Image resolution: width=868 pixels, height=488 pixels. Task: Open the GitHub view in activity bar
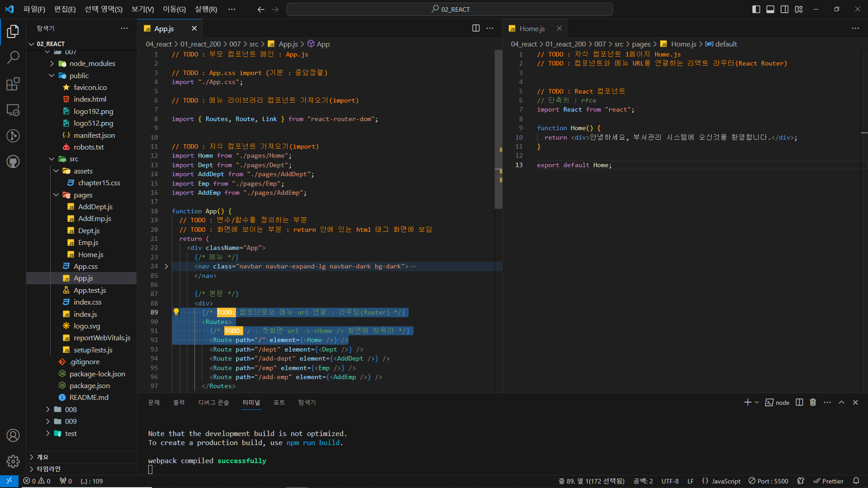point(13,162)
